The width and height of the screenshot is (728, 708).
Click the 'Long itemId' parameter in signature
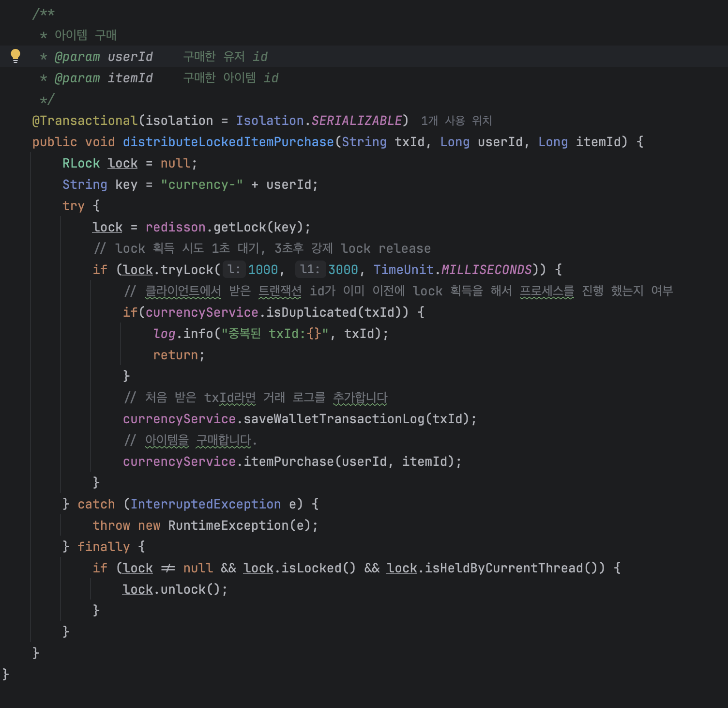coord(579,142)
